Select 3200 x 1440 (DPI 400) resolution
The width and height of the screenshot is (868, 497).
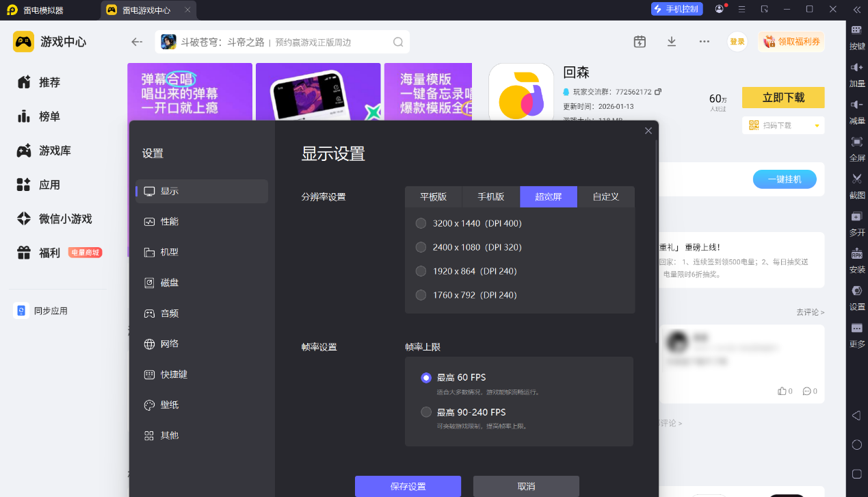[421, 223]
